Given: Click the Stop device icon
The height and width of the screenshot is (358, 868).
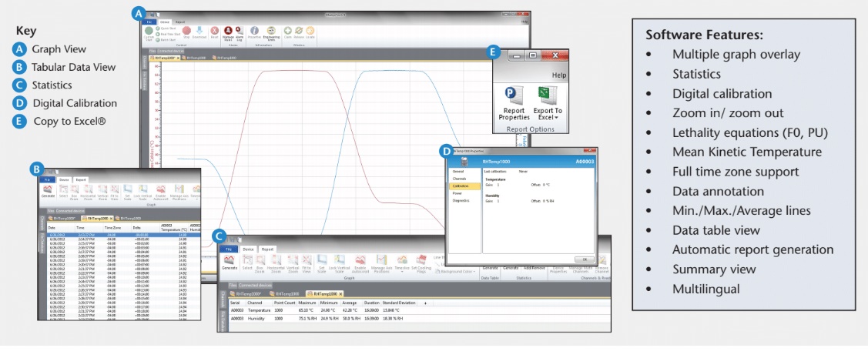Looking at the screenshot, I should pos(186,33).
